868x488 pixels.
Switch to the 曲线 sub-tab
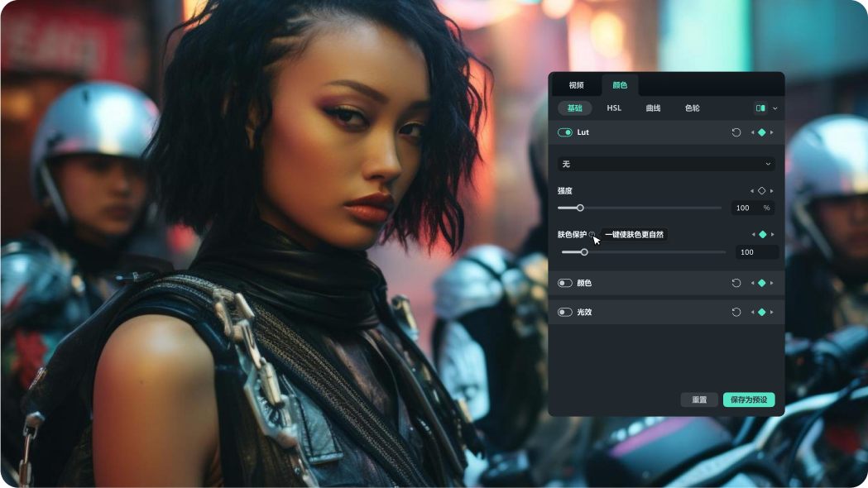click(x=653, y=108)
